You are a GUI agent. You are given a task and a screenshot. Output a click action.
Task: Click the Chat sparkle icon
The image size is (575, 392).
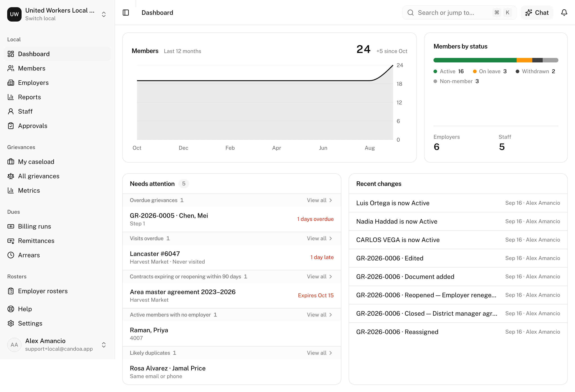point(529,13)
